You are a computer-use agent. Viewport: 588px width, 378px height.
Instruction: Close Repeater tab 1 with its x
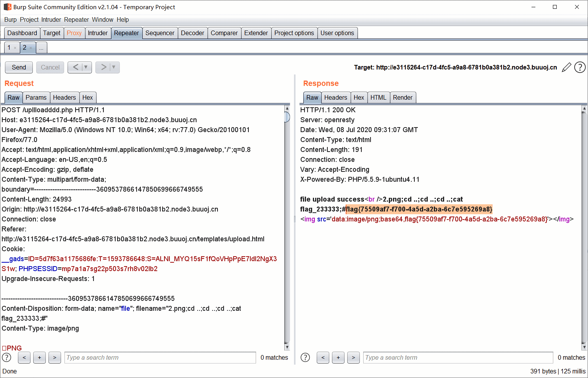(15, 48)
